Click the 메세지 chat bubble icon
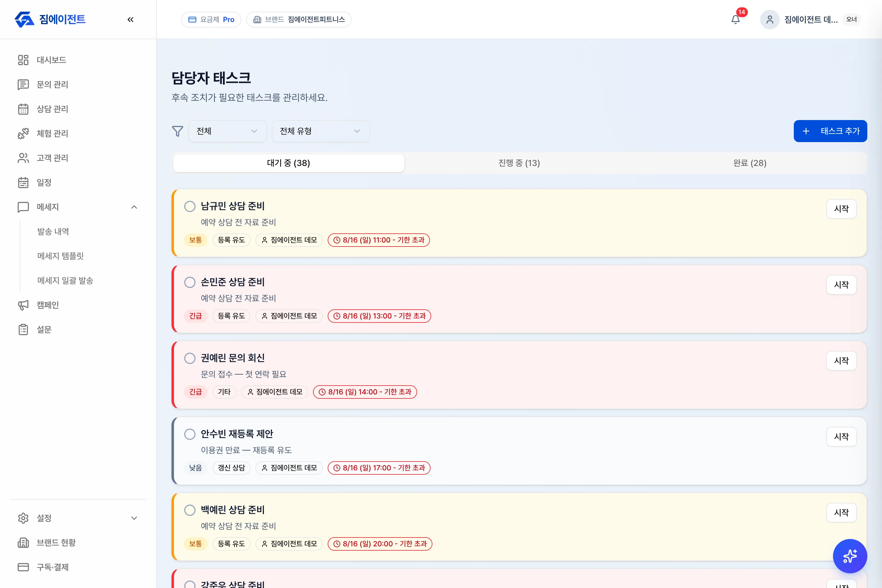 [x=23, y=207]
